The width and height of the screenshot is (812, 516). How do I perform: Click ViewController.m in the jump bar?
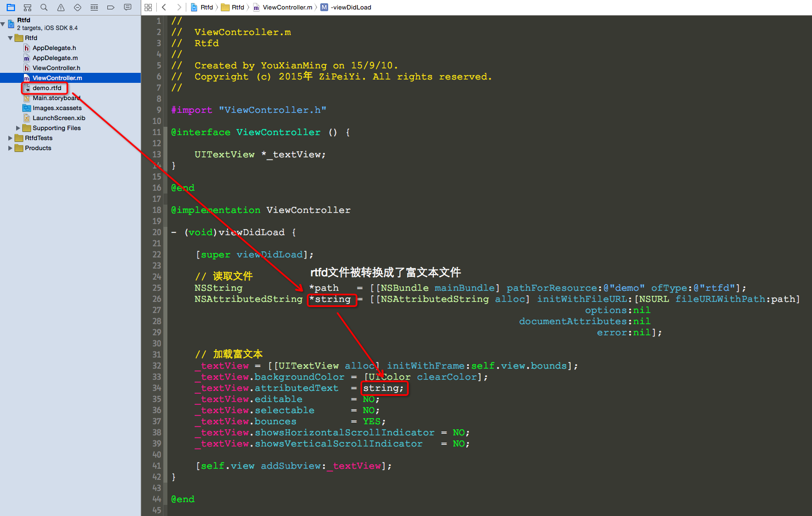point(283,7)
